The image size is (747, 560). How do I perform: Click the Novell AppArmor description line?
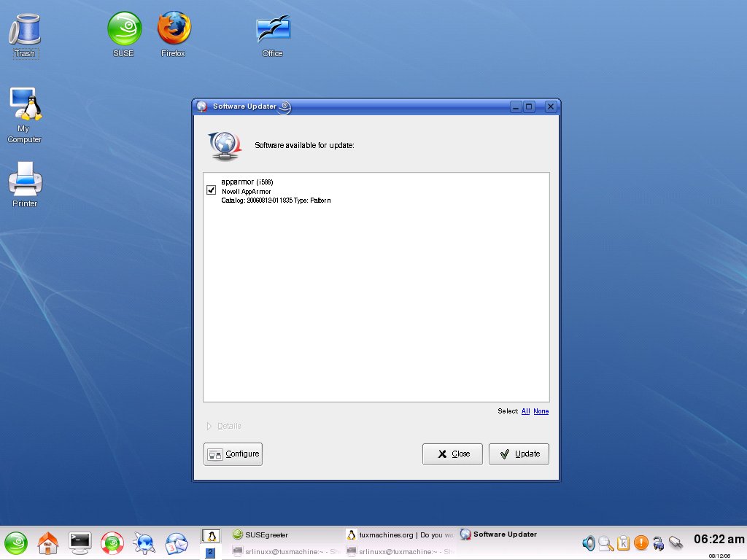(x=247, y=192)
